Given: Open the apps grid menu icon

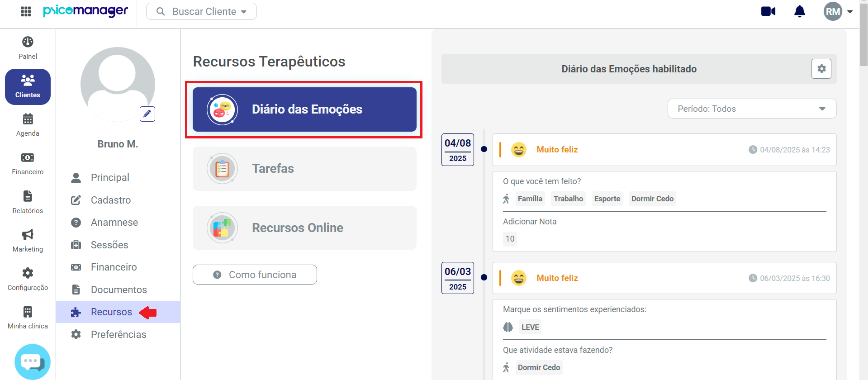Looking at the screenshot, I should coord(26,11).
